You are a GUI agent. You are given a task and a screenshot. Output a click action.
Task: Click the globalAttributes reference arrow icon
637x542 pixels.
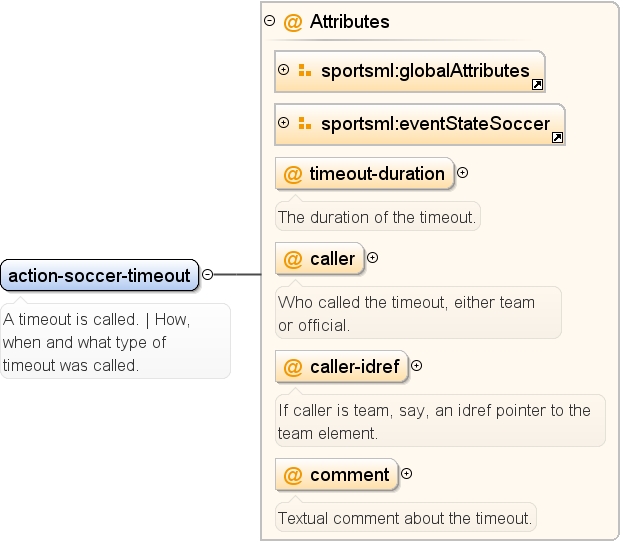coord(537,85)
